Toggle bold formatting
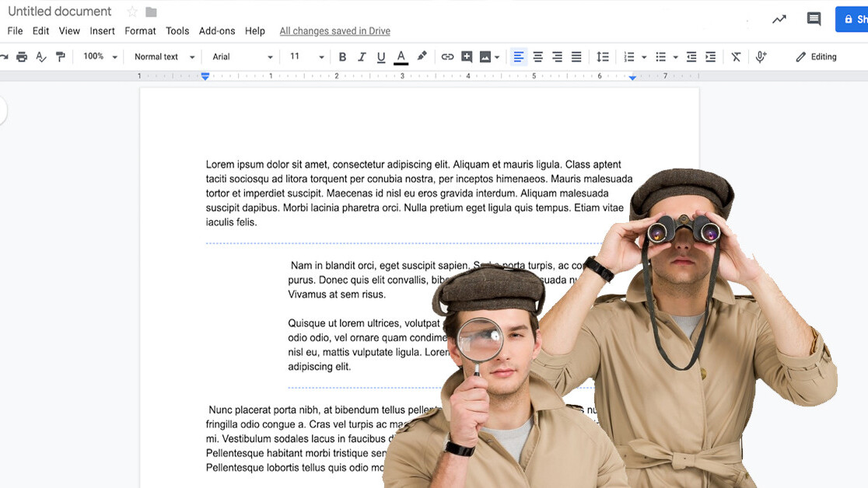This screenshot has width=868, height=488. coord(342,57)
